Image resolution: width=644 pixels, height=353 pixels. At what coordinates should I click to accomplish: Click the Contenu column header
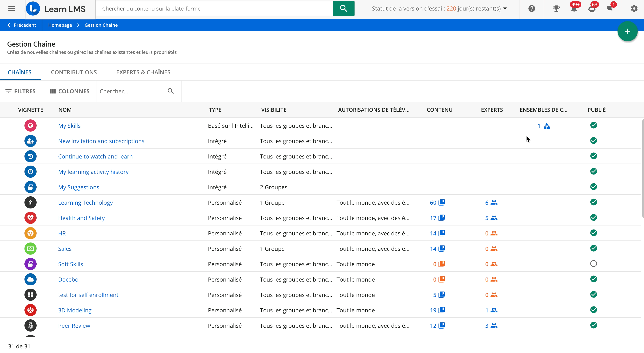pos(439,110)
